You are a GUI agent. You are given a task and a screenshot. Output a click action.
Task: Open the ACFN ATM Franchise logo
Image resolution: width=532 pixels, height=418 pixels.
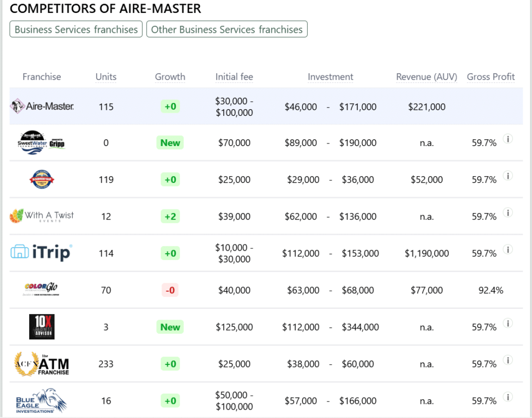[42, 363]
